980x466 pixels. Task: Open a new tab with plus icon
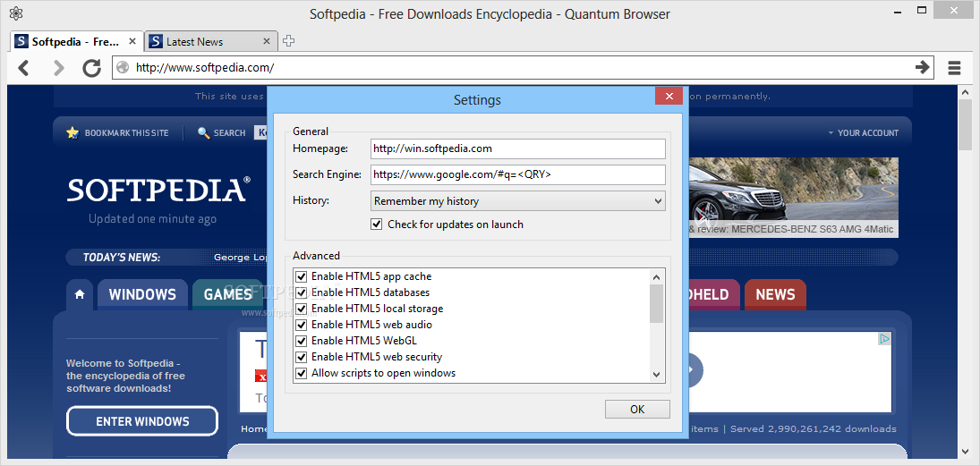tap(288, 41)
